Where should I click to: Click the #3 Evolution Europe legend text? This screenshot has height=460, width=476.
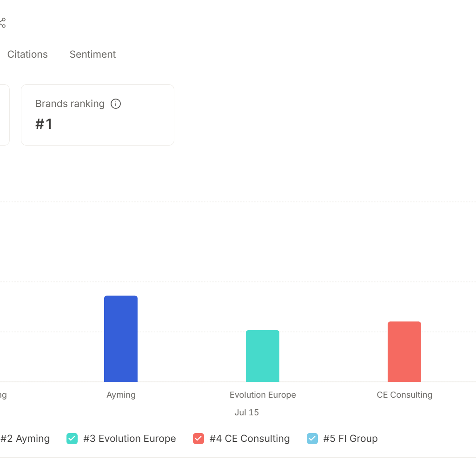[130, 439]
